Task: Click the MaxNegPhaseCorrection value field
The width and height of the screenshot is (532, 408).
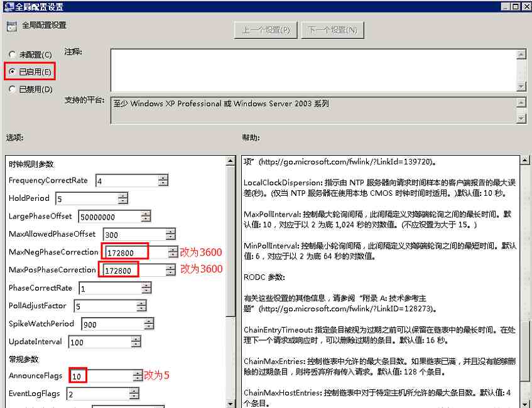Action: click(x=126, y=251)
